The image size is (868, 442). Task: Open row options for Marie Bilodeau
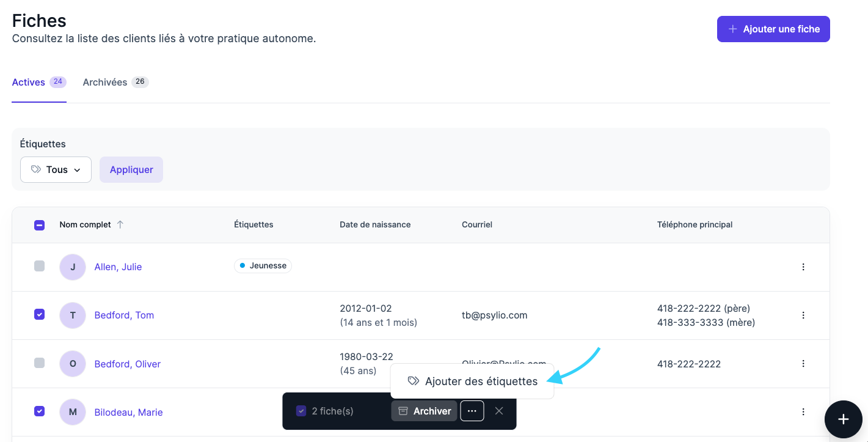pos(803,412)
